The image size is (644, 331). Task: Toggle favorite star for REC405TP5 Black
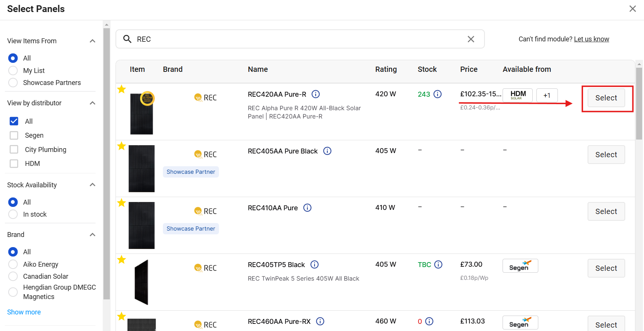[x=122, y=260]
